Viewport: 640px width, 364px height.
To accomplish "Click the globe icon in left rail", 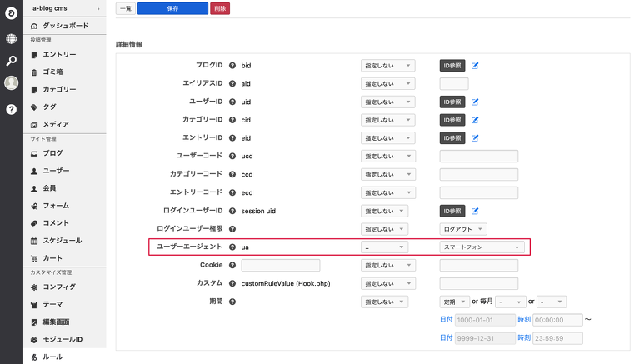I will [11, 38].
